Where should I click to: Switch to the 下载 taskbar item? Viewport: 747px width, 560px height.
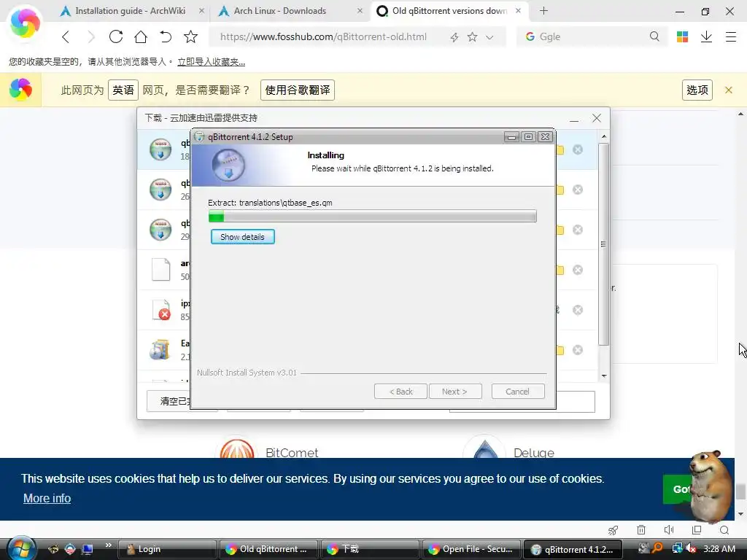(x=370, y=549)
